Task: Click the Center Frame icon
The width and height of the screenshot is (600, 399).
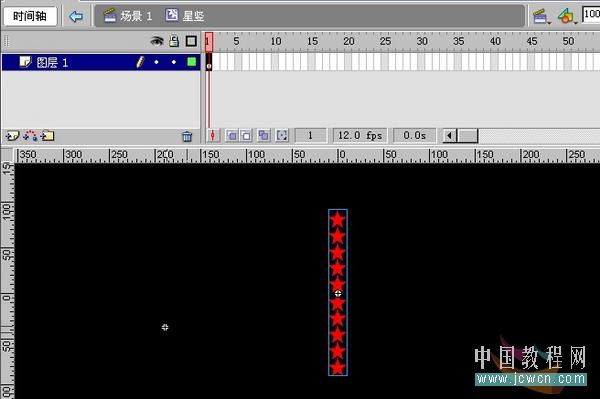Action: [x=213, y=135]
